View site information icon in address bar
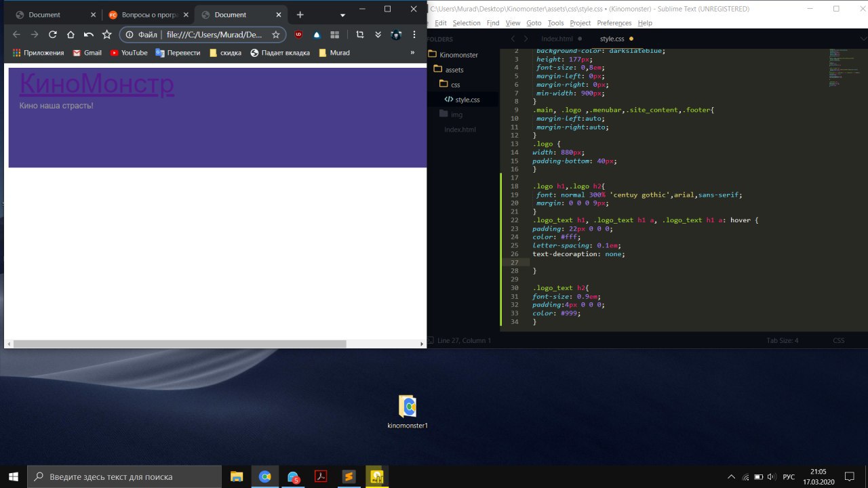This screenshot has width=868, height=488. 130,35
